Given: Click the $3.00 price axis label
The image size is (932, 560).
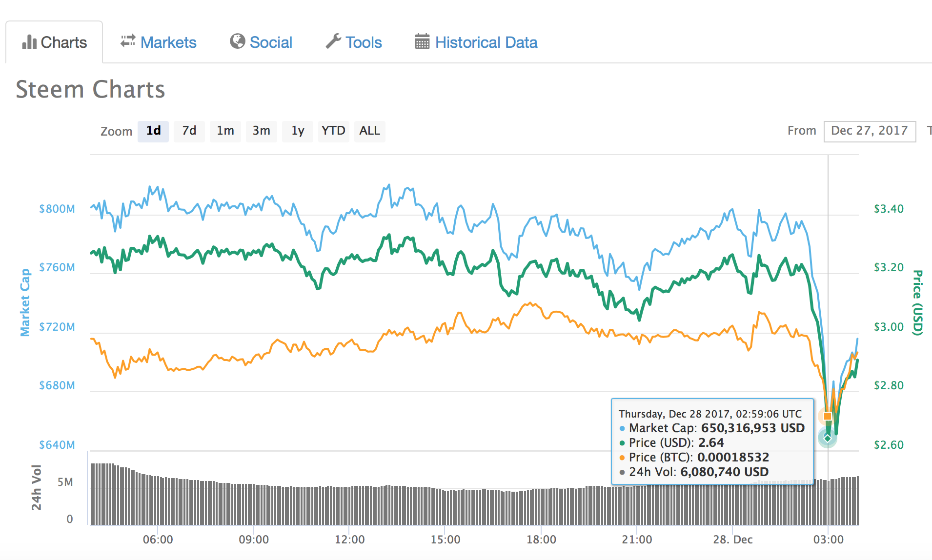Looking at the screenshot, I should pos(889,327).
